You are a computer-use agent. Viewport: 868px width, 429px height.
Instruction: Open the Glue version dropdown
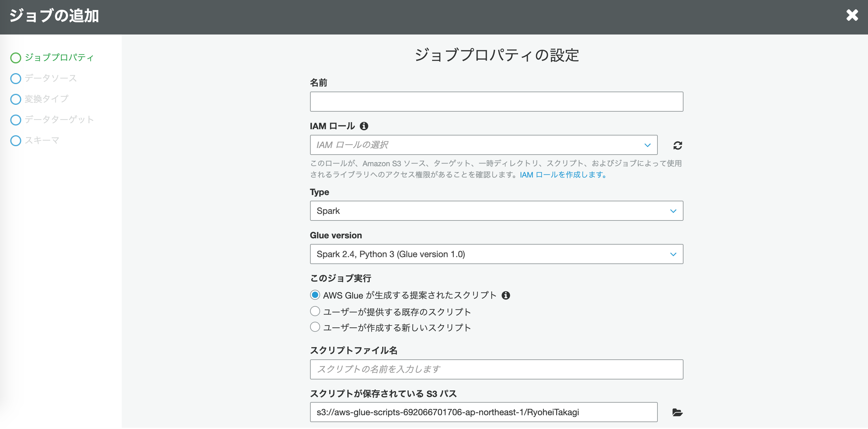click(496, 254)
